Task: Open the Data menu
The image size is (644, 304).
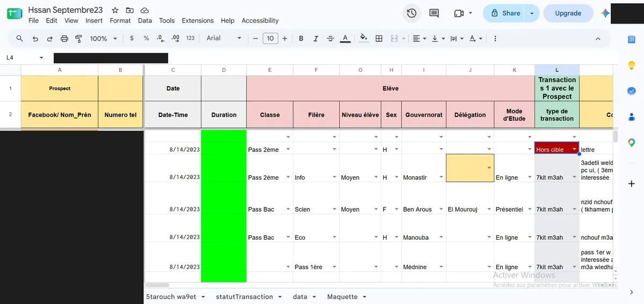Action: pyautogui.click(x=145, y=20)
